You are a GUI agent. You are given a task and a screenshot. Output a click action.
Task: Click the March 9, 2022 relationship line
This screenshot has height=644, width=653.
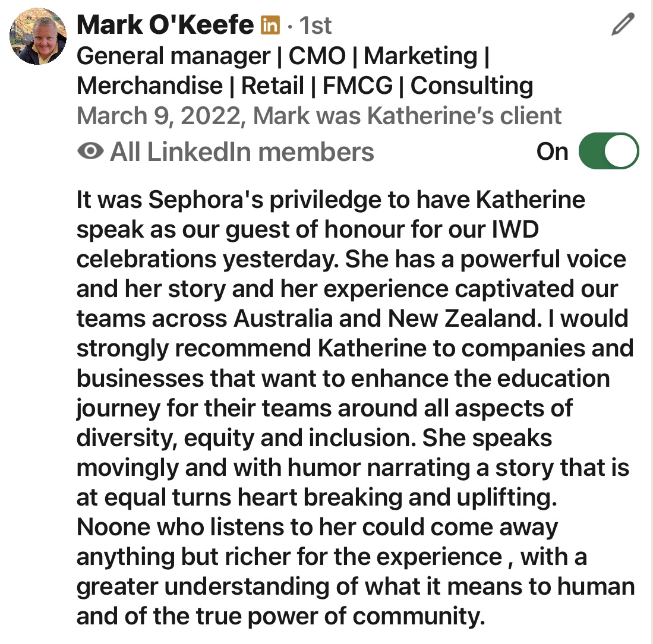pyautogui.click(x=319, y=116)
